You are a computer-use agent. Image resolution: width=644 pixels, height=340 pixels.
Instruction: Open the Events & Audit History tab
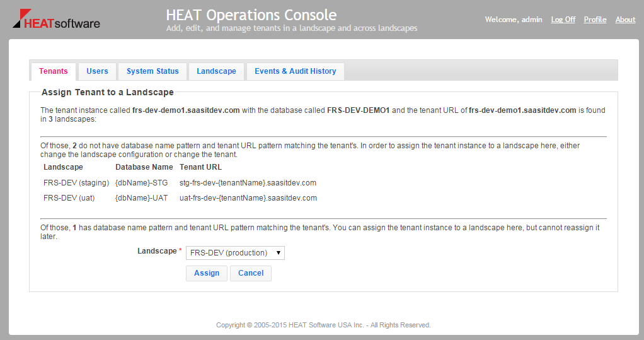tap(295, 71)
